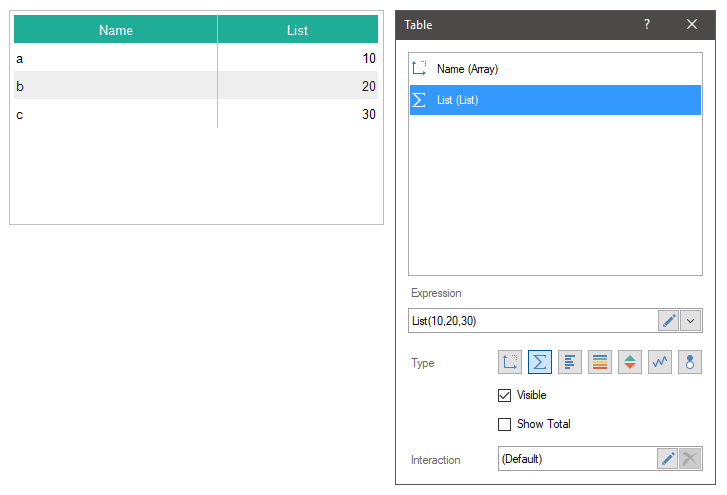This screenshot has height=495, width=727.
Task: Edit the Expression with pencil icon
Action: point(668,321)
